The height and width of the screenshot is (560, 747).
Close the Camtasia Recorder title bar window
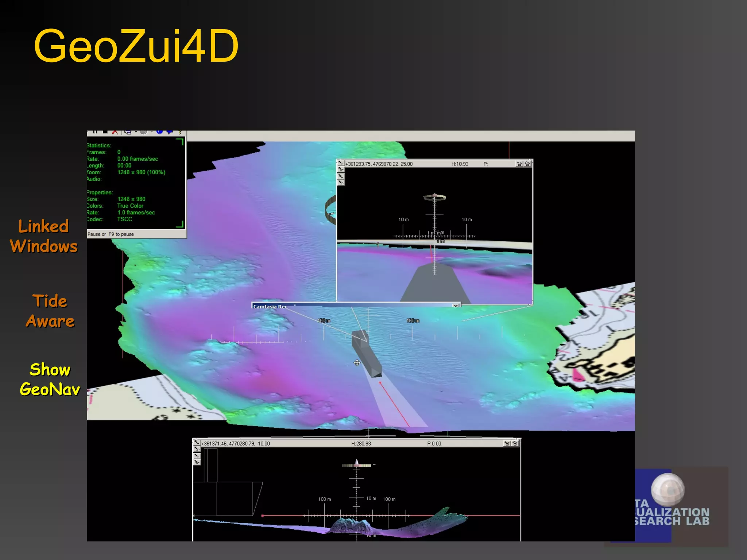456,306
